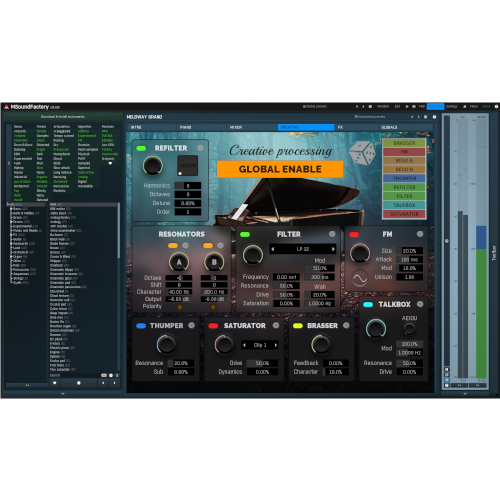Click next arrow beside Clip 1

(x=276, y=345)
